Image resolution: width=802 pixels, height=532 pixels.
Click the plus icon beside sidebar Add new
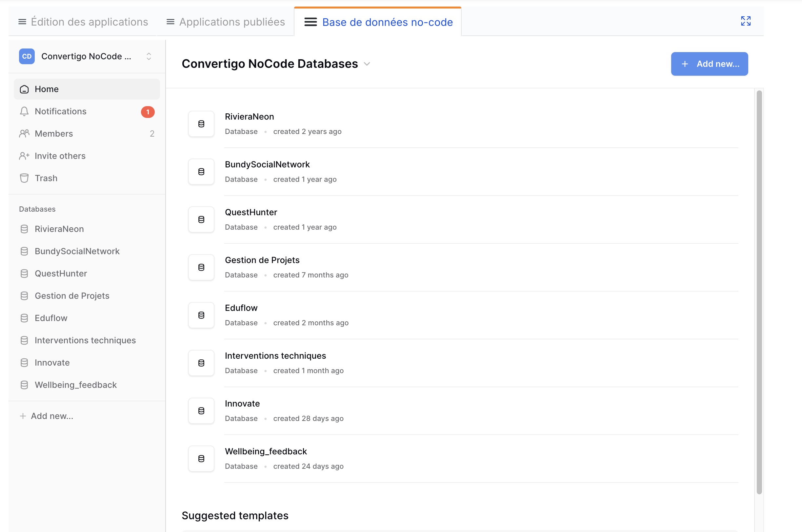tap(23, 416)
